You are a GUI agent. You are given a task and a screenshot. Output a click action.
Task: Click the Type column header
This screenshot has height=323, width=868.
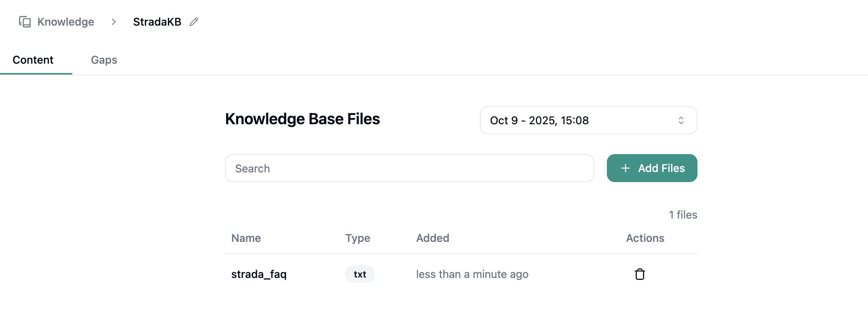coord(357,238)
